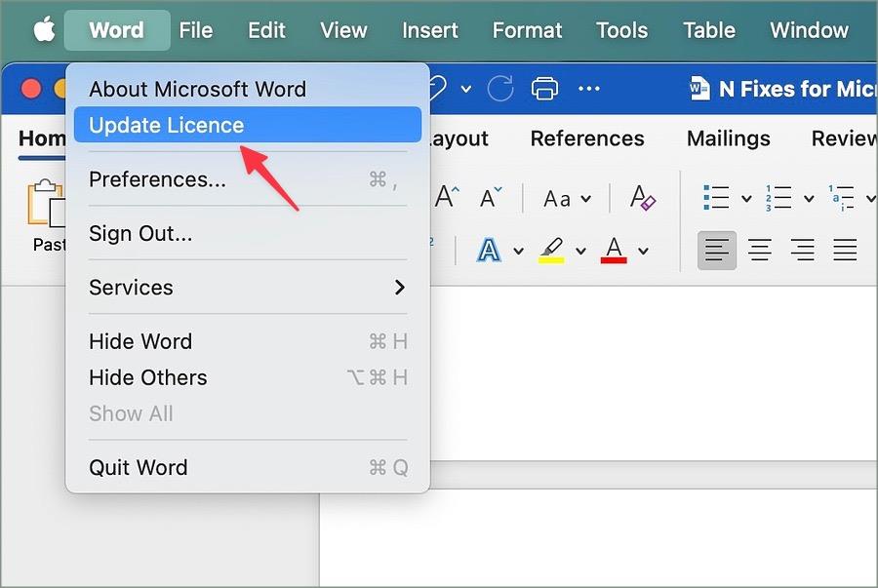Screen dimensions: 878x588
Task: Open the undo history dropdown arrow
Action: tap(466, 89)
